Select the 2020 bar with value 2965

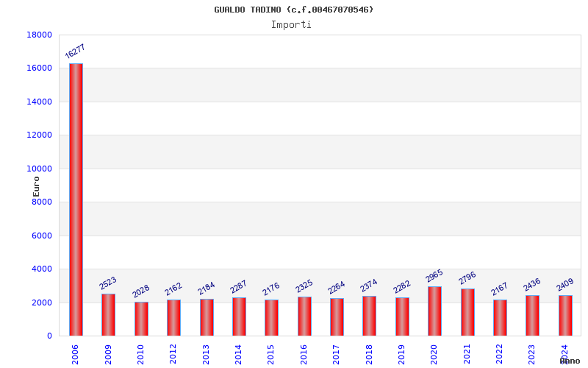click(434, 311)
